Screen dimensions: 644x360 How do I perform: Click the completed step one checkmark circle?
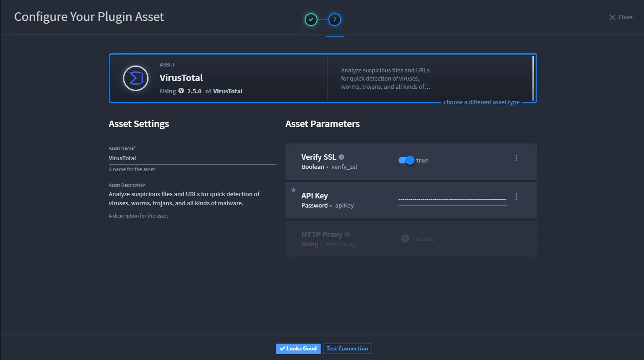311,20
